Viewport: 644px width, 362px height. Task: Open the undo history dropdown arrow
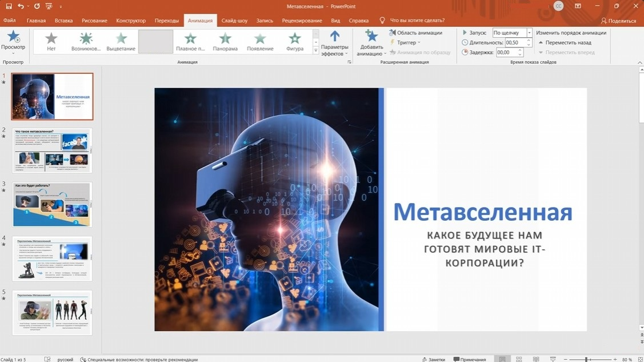(28, 6)
